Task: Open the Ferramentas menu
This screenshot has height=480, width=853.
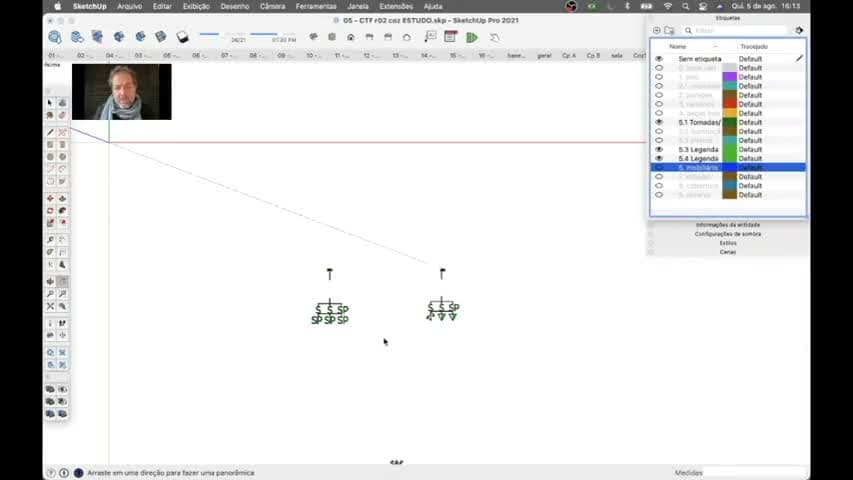Action: (x=316, y=7)
